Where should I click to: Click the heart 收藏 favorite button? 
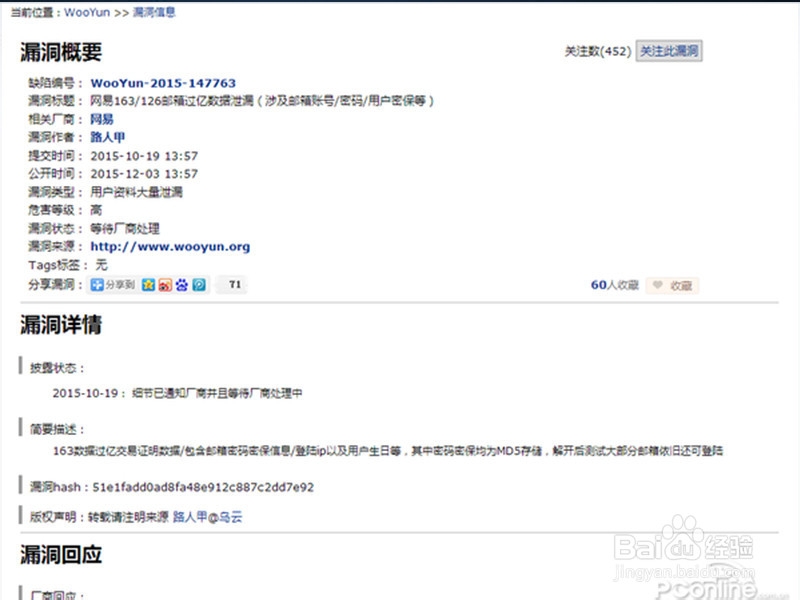[x=672, y=285]
